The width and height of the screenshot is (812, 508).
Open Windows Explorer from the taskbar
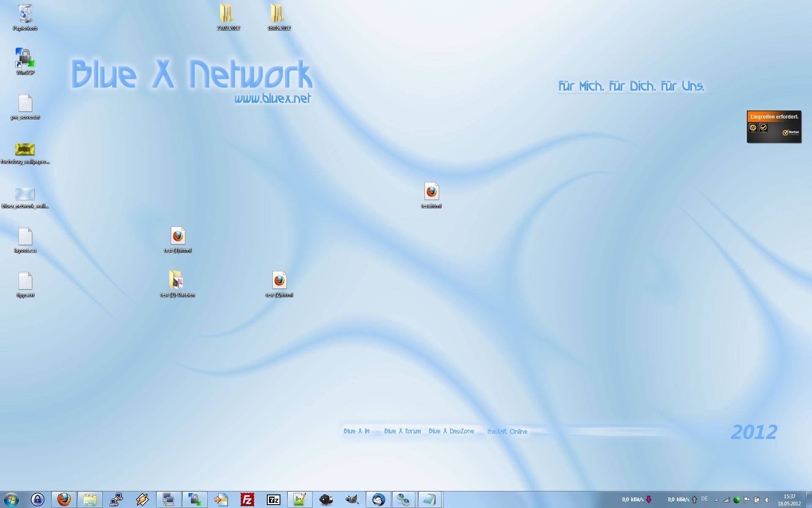coord(90,500)
